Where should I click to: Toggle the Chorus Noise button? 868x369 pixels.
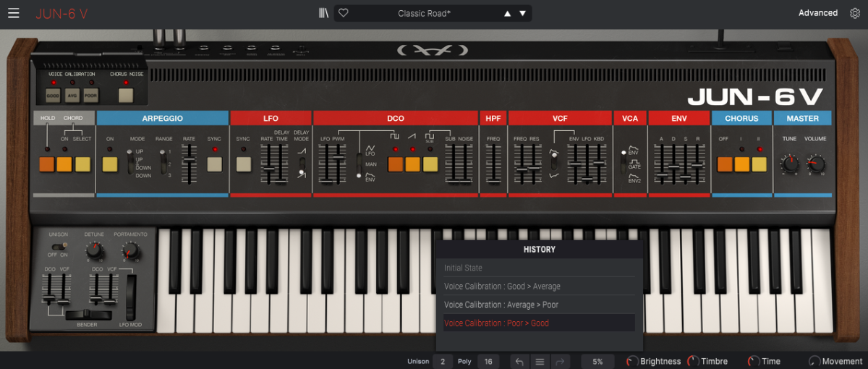pos(127,95)
